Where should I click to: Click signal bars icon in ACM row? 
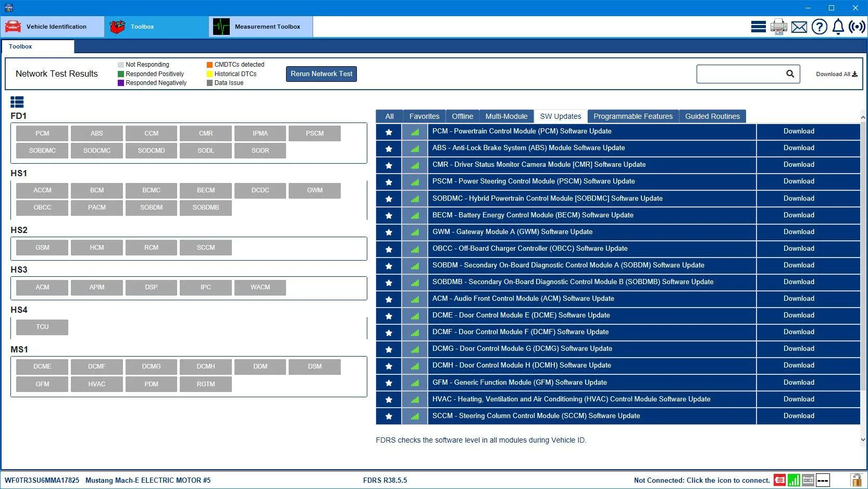click(x=415, y=299)
